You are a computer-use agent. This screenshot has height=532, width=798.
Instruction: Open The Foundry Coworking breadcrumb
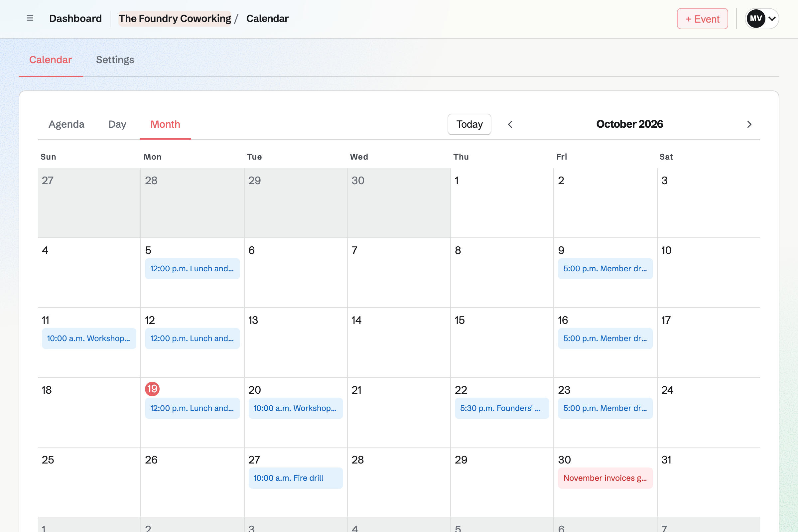(x=175, y=19)
